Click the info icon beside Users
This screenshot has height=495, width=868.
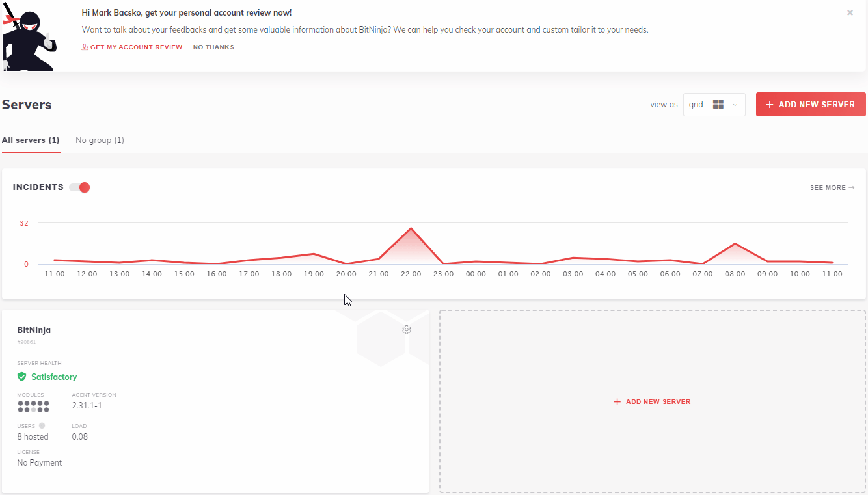click(42, 426)
